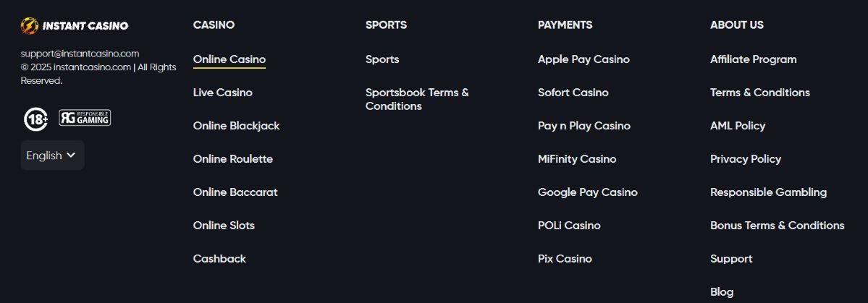This screenshot has height=303, width=868.
Task: Open the Cashback page
Action: 219,258
